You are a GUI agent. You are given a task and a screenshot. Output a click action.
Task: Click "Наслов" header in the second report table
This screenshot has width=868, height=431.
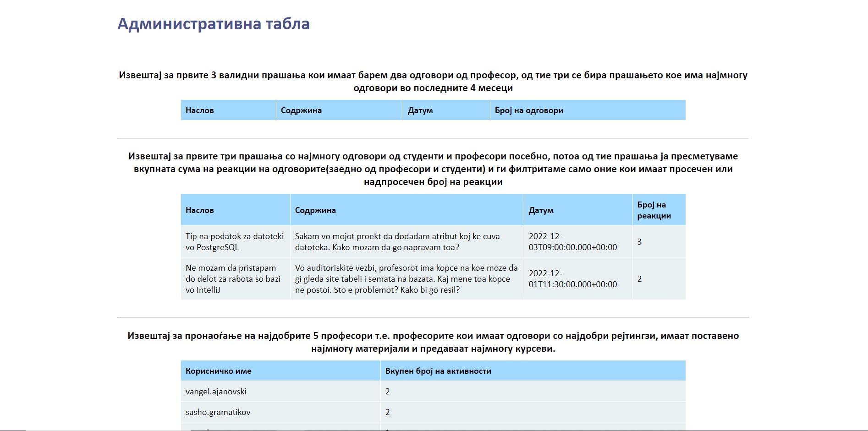point(200,210)
